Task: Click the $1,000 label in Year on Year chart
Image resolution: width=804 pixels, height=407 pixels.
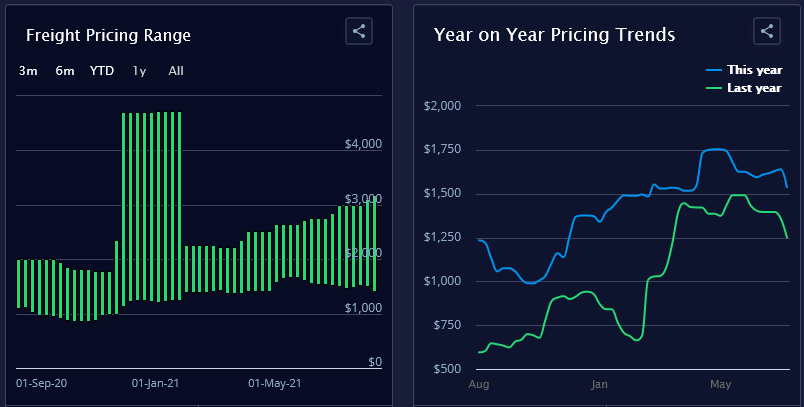Action: coord(443,281)
